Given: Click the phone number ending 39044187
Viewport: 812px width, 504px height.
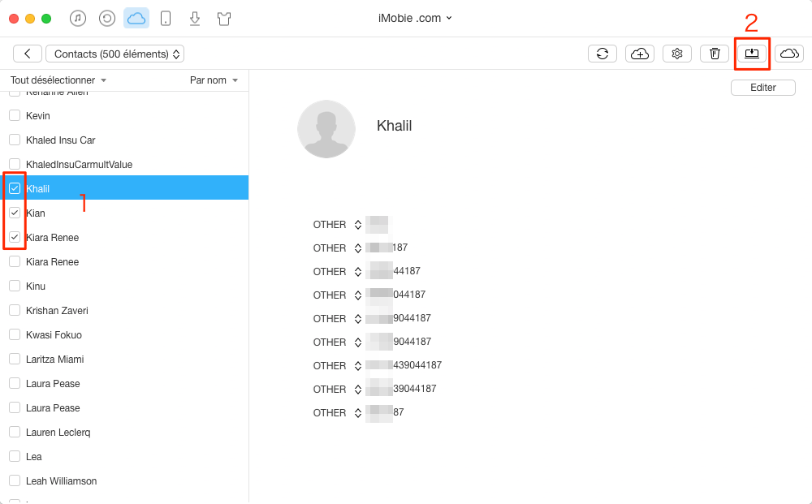Looking at the screenshot, I should [x=401, y=389].
